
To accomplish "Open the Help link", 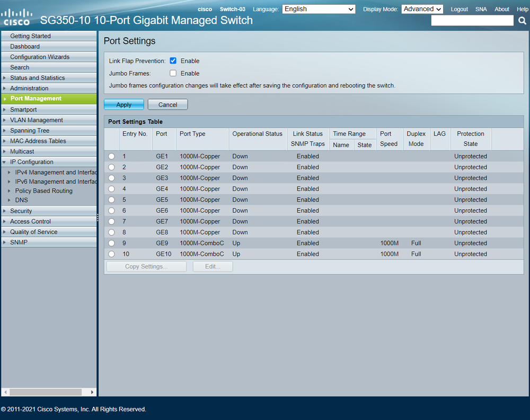I will [x=522, y=9].
